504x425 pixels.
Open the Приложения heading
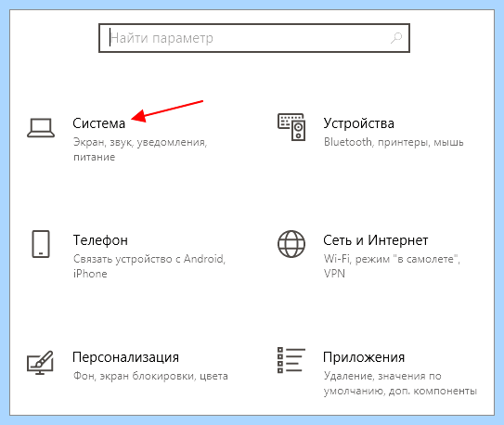[x=364, y=357]
